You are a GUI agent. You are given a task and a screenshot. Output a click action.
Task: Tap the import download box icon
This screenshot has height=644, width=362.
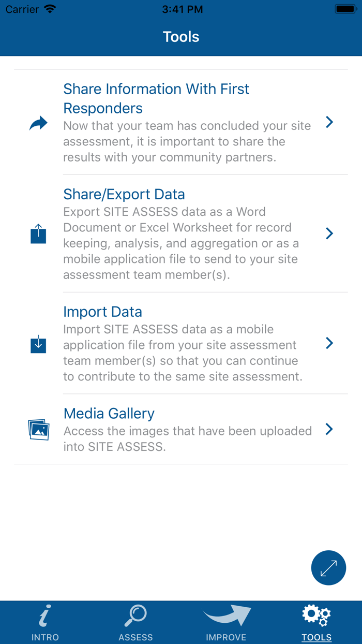(38, 344)
